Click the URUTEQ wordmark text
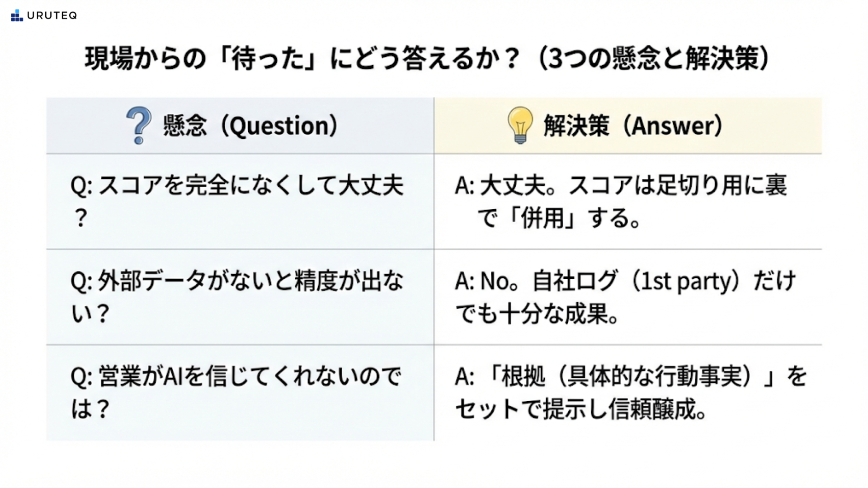 pos(52,16)
